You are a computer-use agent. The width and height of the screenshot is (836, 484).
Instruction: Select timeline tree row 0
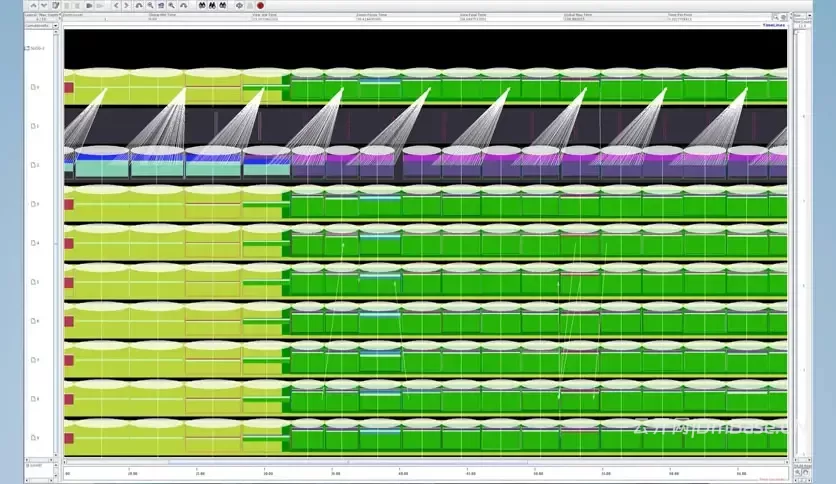coord(35,87)
